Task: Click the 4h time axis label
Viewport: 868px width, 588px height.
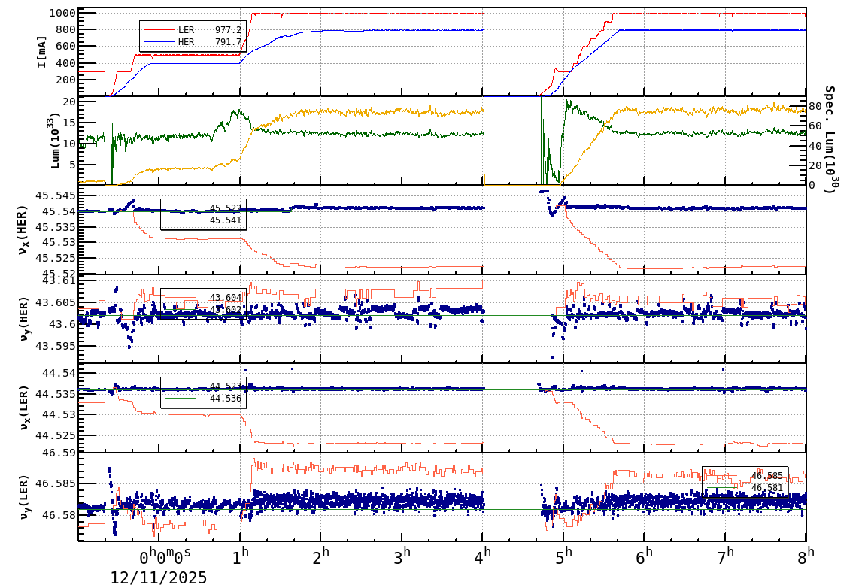Action: (x=483, y=556)
